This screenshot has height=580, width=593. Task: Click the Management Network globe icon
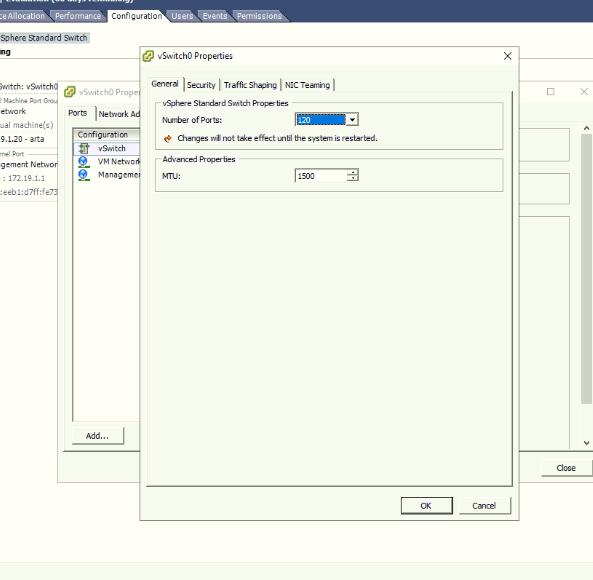84,175
